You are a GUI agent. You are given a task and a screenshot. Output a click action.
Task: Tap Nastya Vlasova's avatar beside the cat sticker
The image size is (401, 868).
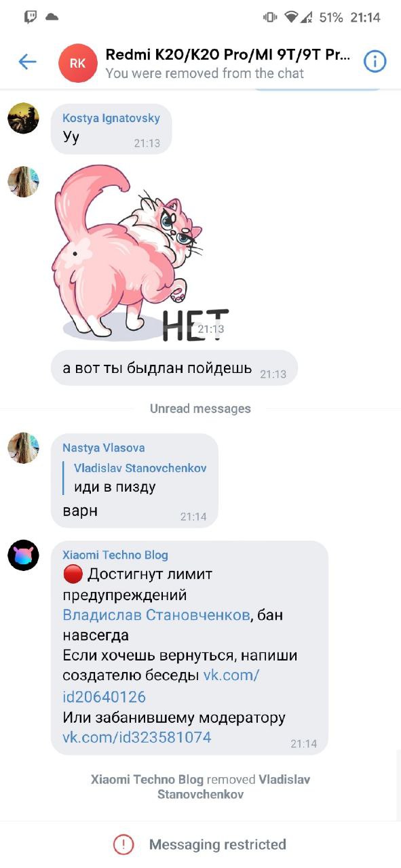click(23, 182)
